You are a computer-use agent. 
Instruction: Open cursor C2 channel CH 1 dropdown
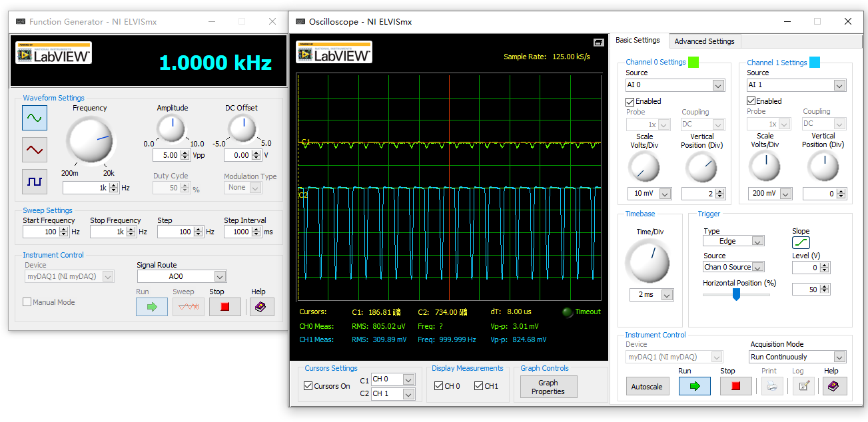pos(408,394)
